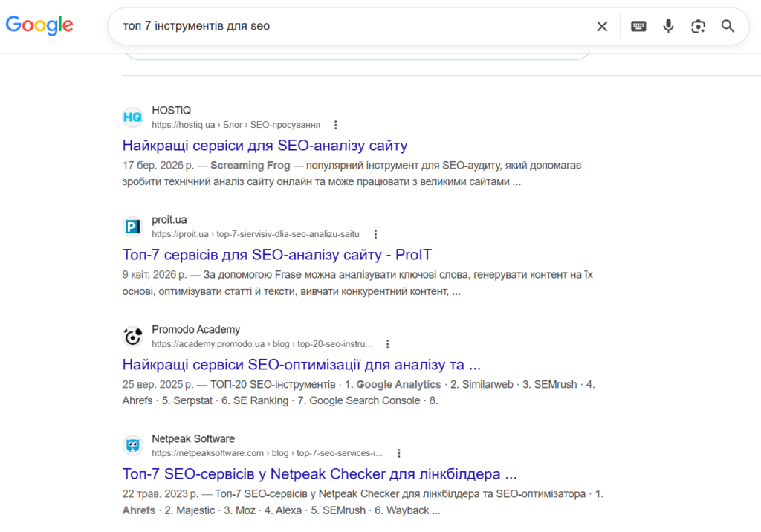Click the proit.ua site name
Screen dimensions: 761x532
pos(169,220)
